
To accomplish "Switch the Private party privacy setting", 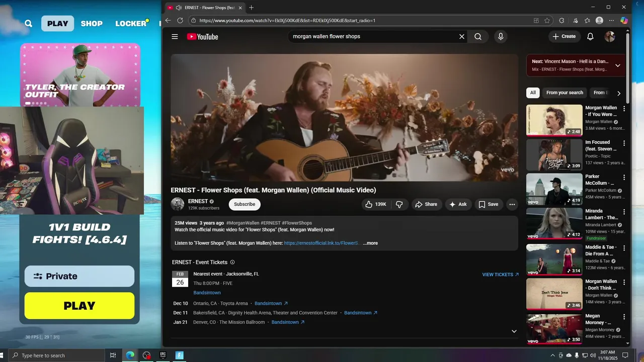I will (x=79, y=276).
